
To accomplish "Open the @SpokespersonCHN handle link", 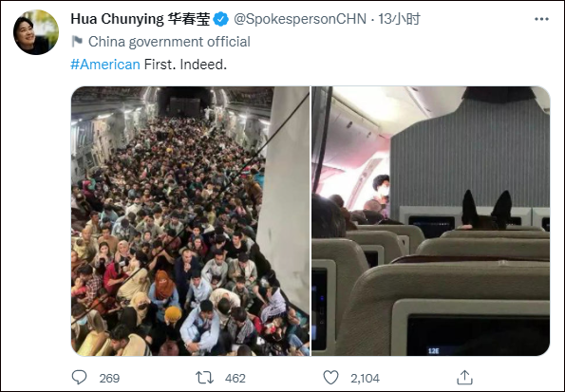I will tap(300, 19).
